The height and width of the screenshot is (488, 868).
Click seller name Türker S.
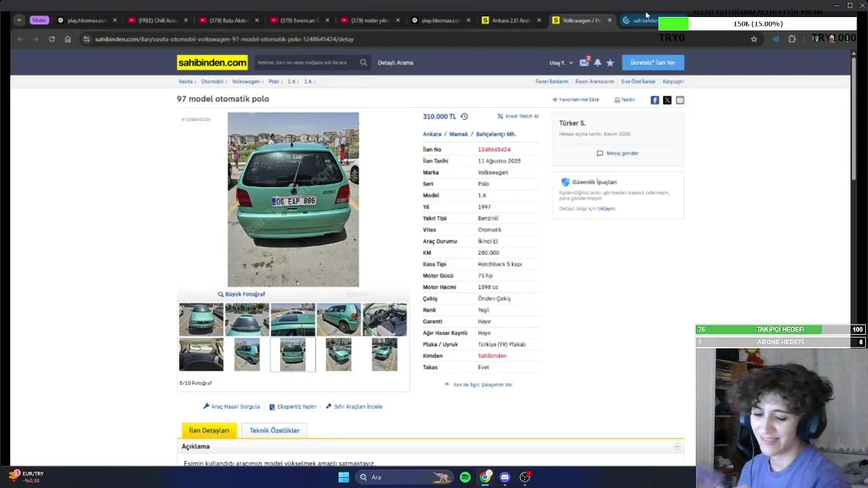tap(572, 123)
